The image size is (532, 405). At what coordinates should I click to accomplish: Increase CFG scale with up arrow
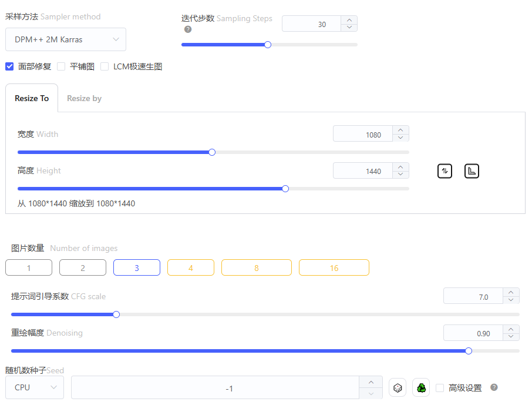pyautogui.click(x=511, y=292)
